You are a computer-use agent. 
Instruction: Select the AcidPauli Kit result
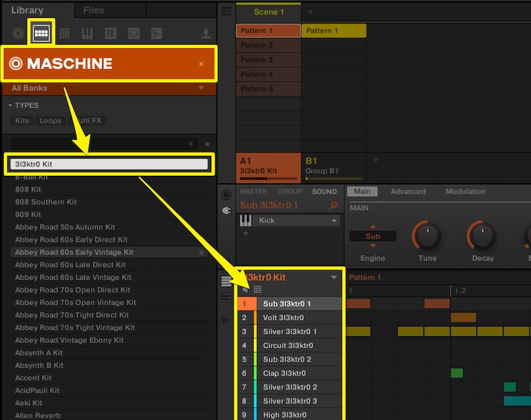[109, 390]
